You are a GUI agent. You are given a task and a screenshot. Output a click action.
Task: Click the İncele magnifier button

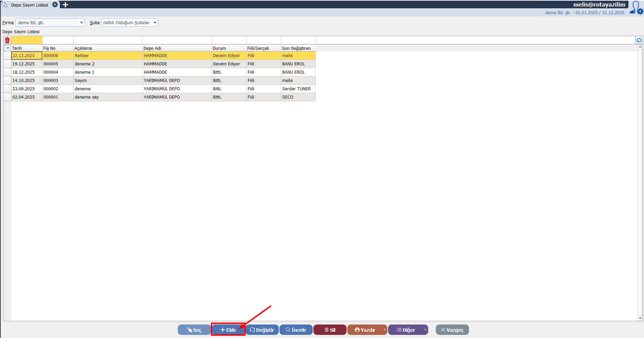[x=296, y=330]
